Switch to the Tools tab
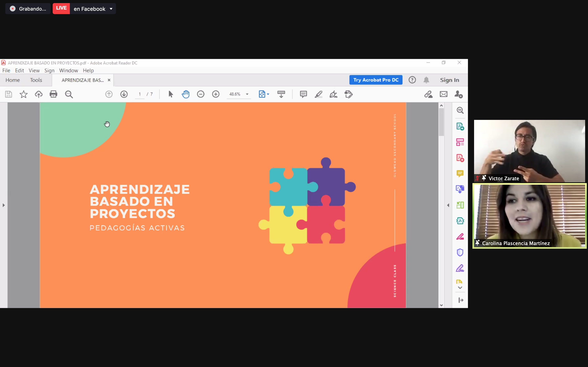 coord(36,80)
